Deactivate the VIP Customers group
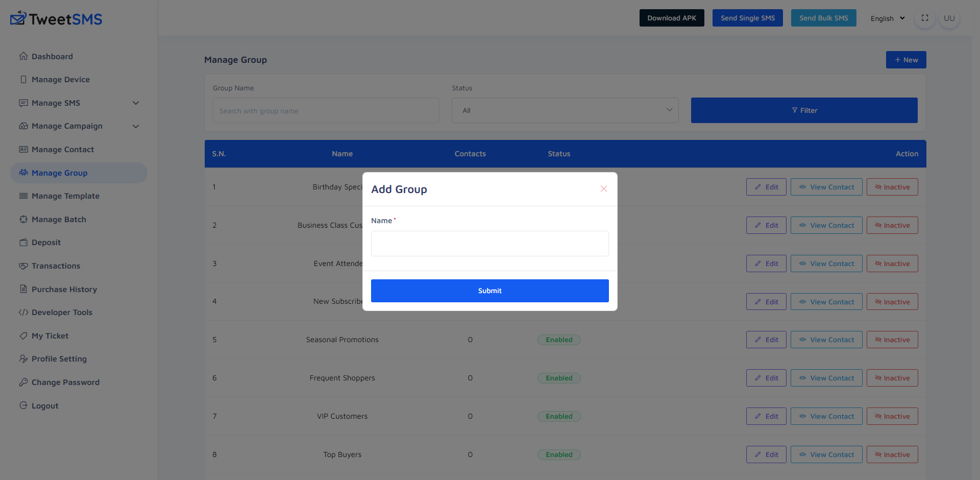The image size is (980, 480). 892,416
